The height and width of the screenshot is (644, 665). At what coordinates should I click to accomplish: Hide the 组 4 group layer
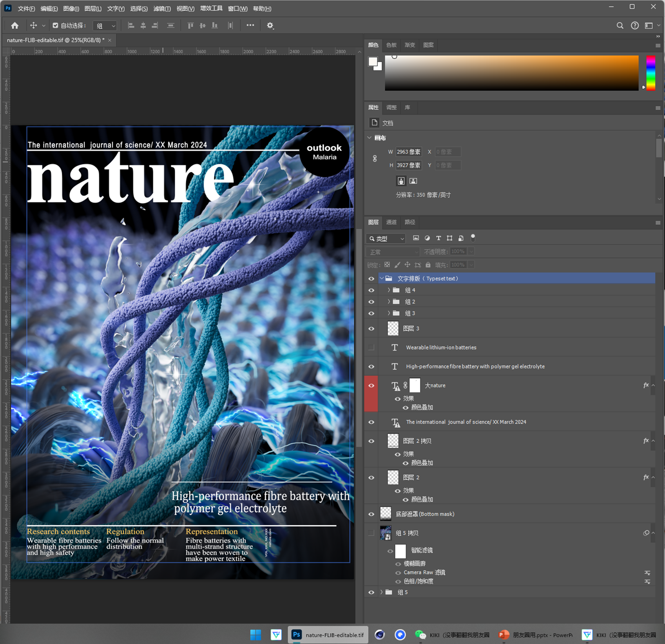click(x=371, y=290)
